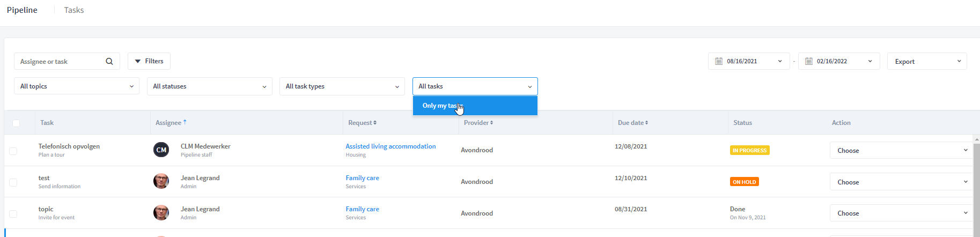Click Jean Legrand avatar in topic row
This screenshot has width=980, height=237.
tap(161, 213)
